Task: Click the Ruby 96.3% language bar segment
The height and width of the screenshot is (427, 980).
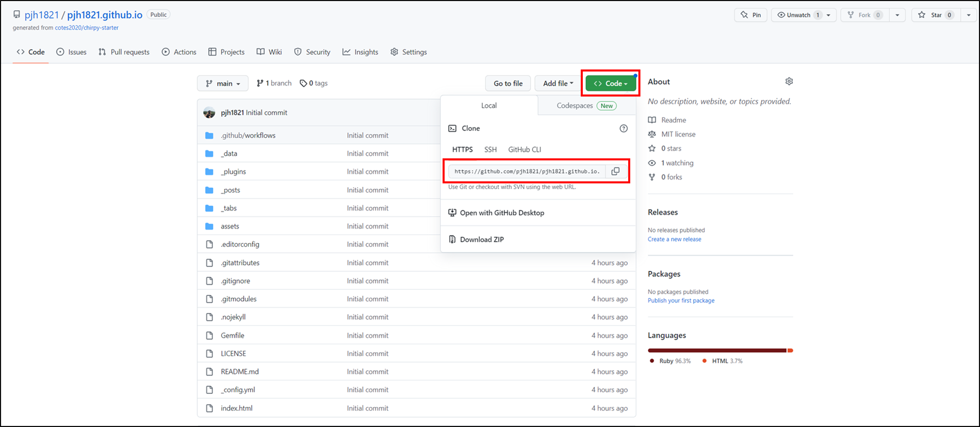Action: [x=717, y=350]
